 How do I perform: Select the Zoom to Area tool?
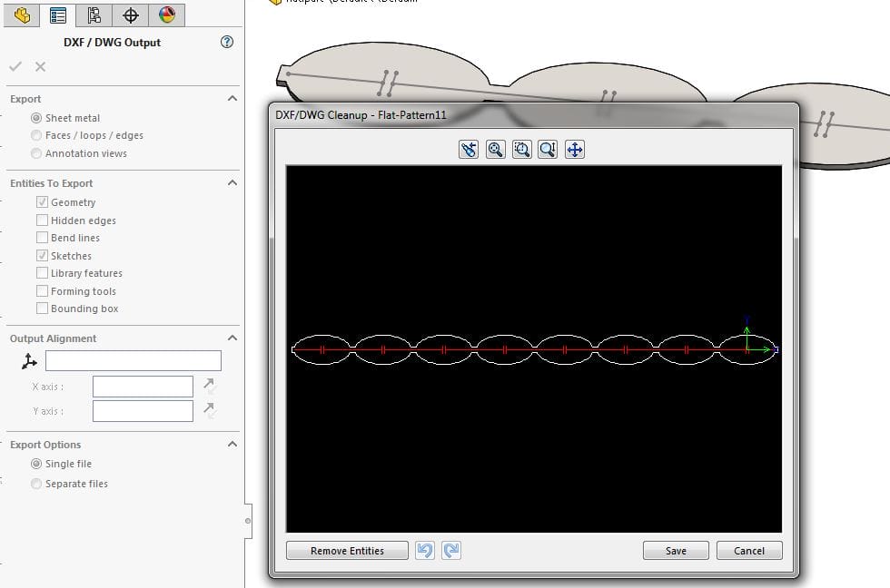(x=521, y=150)
